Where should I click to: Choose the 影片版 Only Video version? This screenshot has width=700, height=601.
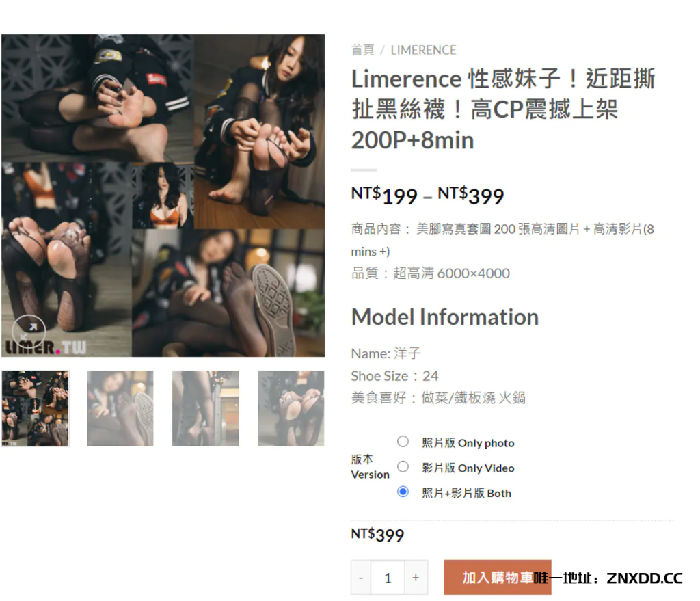pos(403,466)
